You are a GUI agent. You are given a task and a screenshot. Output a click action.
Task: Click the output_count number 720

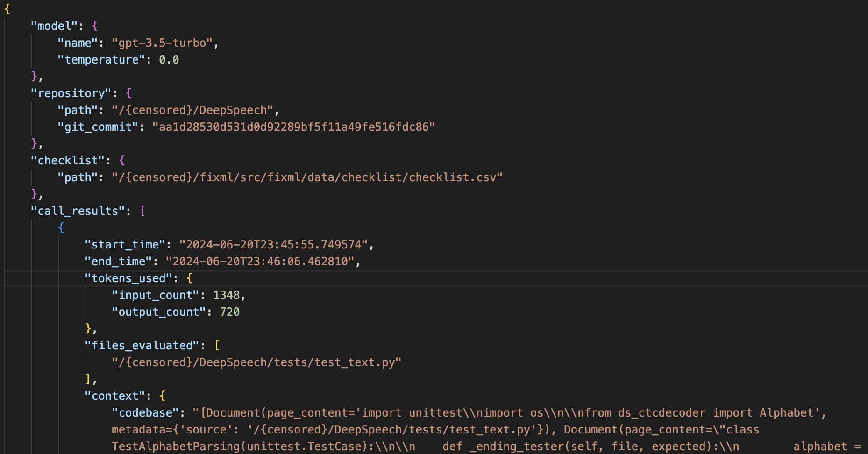[x=229, y=312]
